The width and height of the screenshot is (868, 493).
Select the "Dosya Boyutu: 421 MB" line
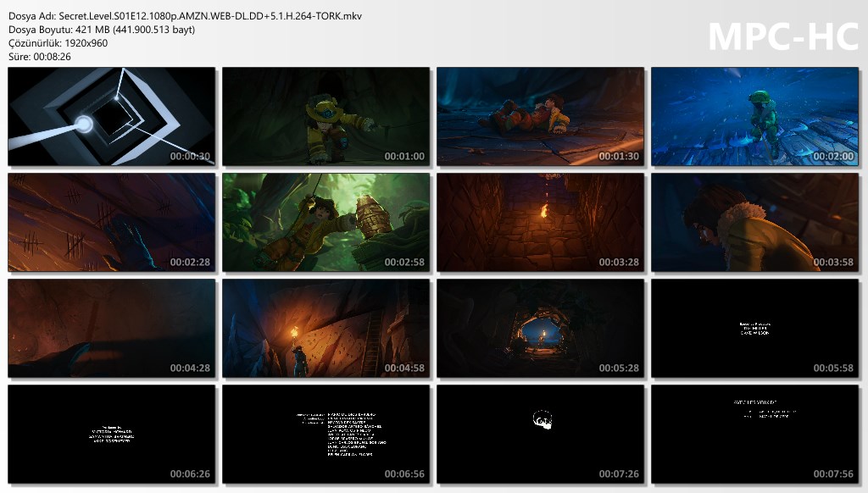(x=102, y=30)
